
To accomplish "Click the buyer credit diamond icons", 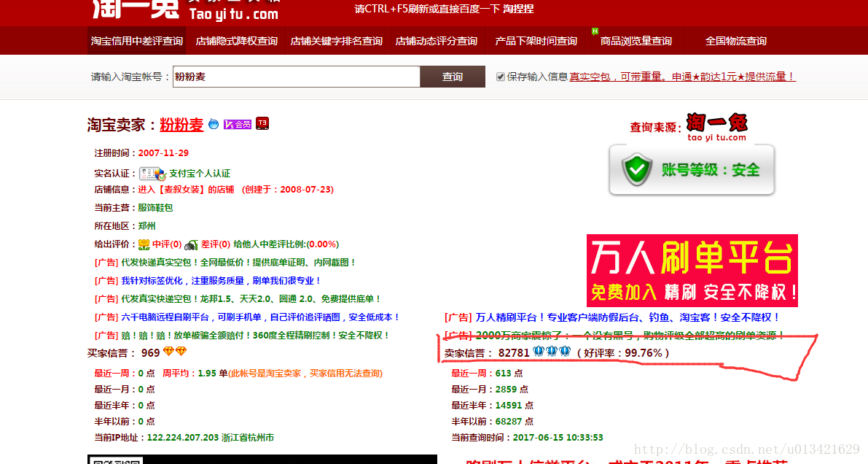I will 174,352.
